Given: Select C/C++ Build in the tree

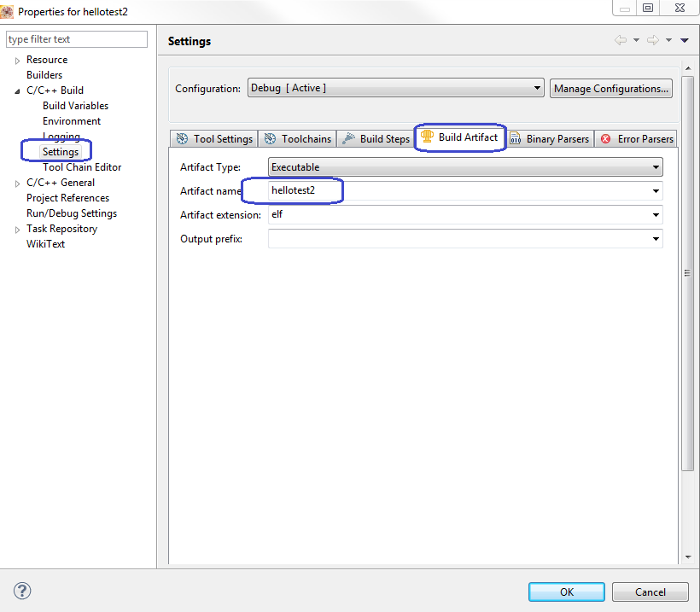Looking at the screenshot, I should point(55,90).
